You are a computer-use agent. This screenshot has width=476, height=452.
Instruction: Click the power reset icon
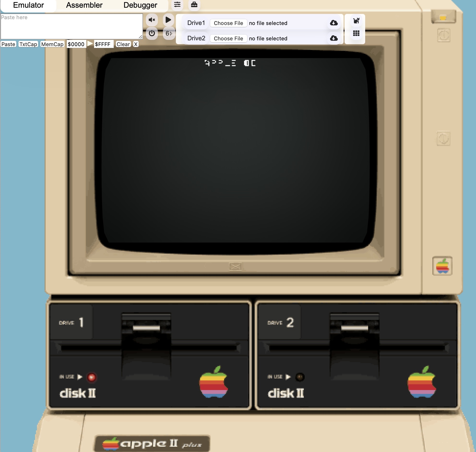click(x=152, y=33)
